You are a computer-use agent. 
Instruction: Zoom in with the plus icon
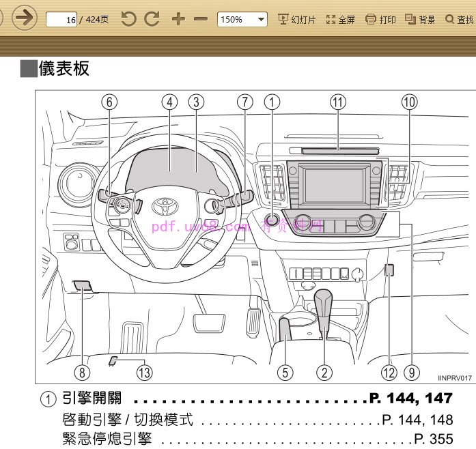click(x=178, y=19)
